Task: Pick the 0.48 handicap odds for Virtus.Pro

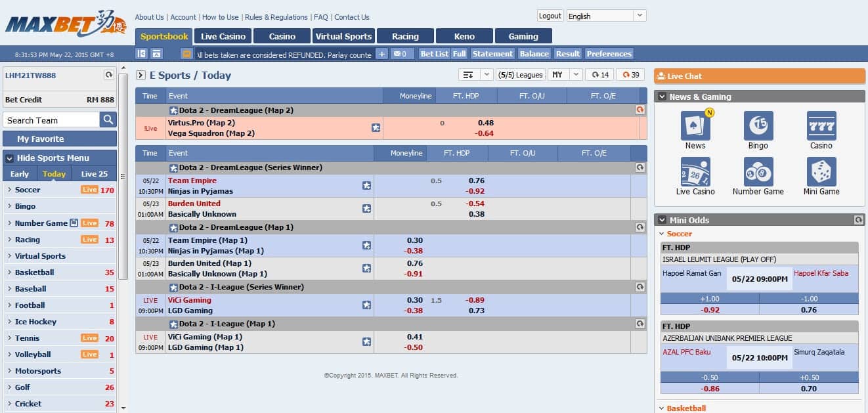Action: point(486,123)
